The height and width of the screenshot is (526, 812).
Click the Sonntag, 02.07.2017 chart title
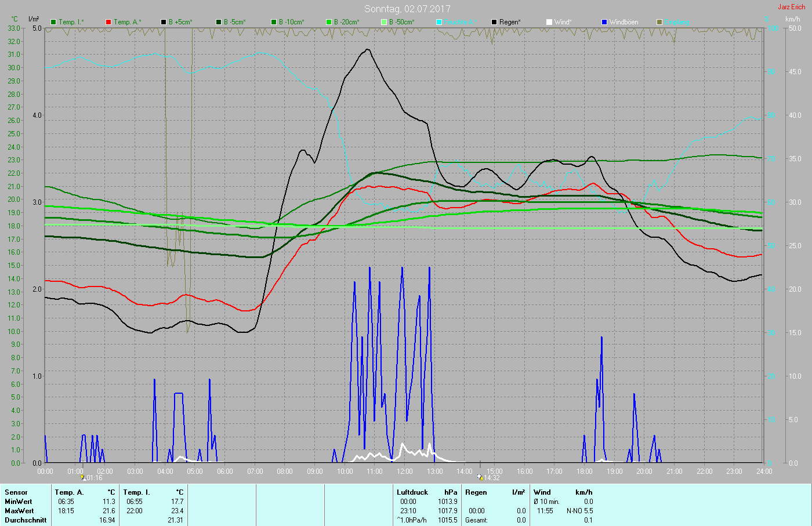coord(407,9)
